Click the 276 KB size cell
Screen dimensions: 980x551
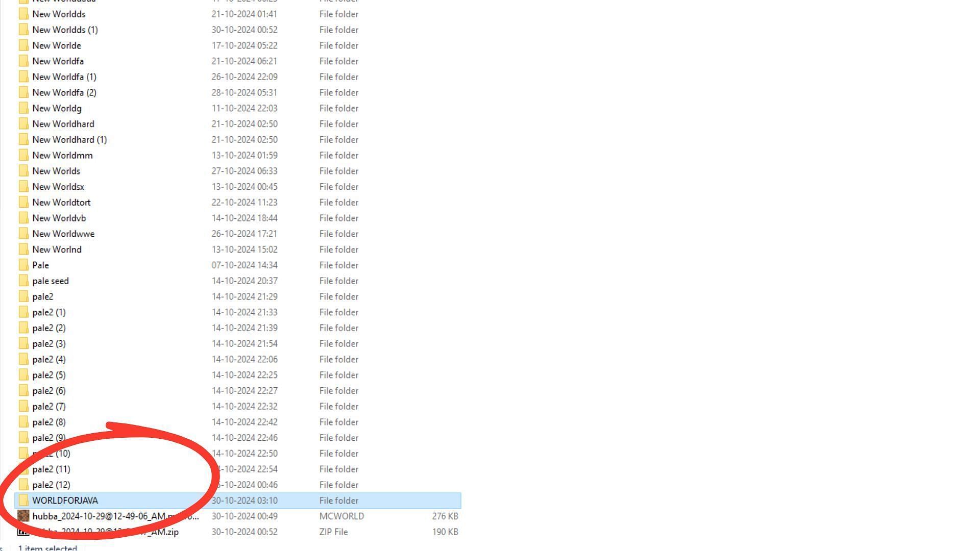445,516
